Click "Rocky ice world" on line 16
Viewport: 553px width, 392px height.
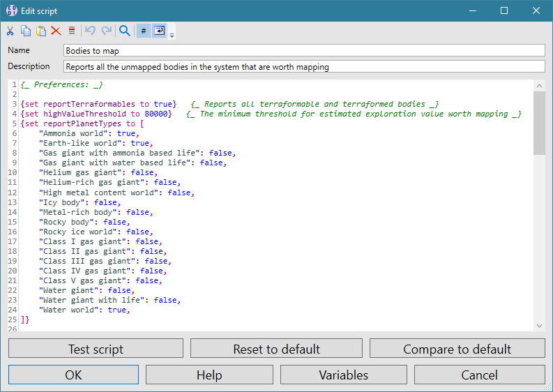(78, 232)
